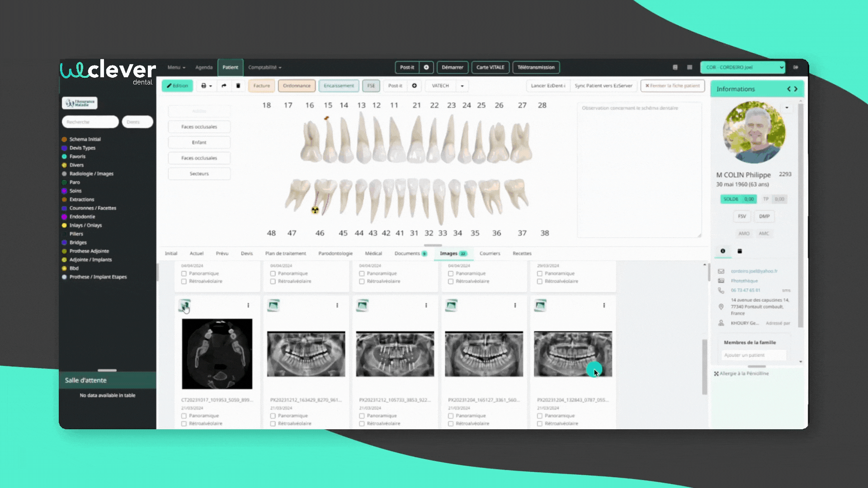Screen dimensions: 868x488
Task: Tick Rétroalvéolaire under the PX20231212_105733 image
Action: tap(362, 424)
